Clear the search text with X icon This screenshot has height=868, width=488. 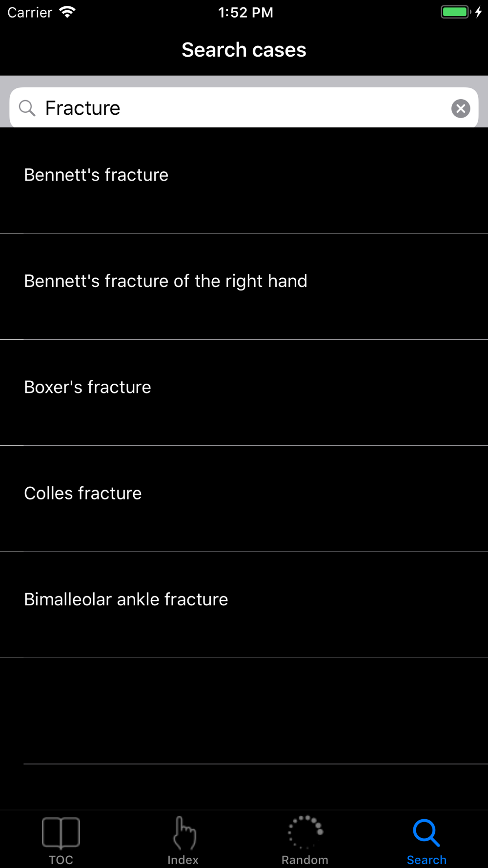coord(461,108)
